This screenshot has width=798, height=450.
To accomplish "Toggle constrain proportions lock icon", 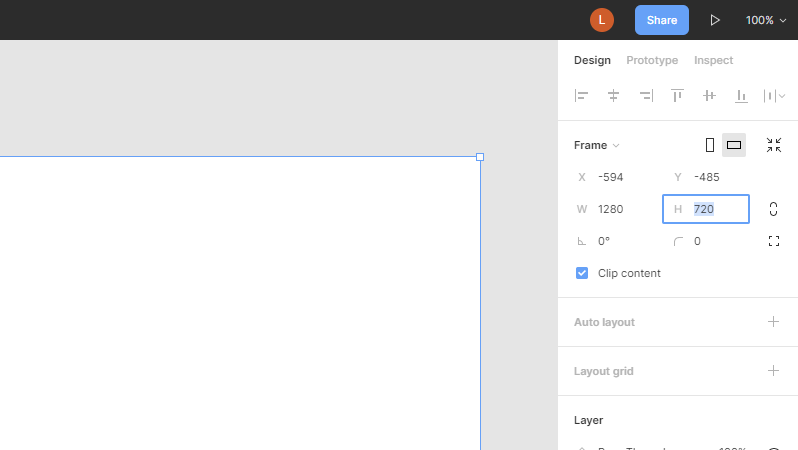I will pyautogui.click(x=774, y=209).
